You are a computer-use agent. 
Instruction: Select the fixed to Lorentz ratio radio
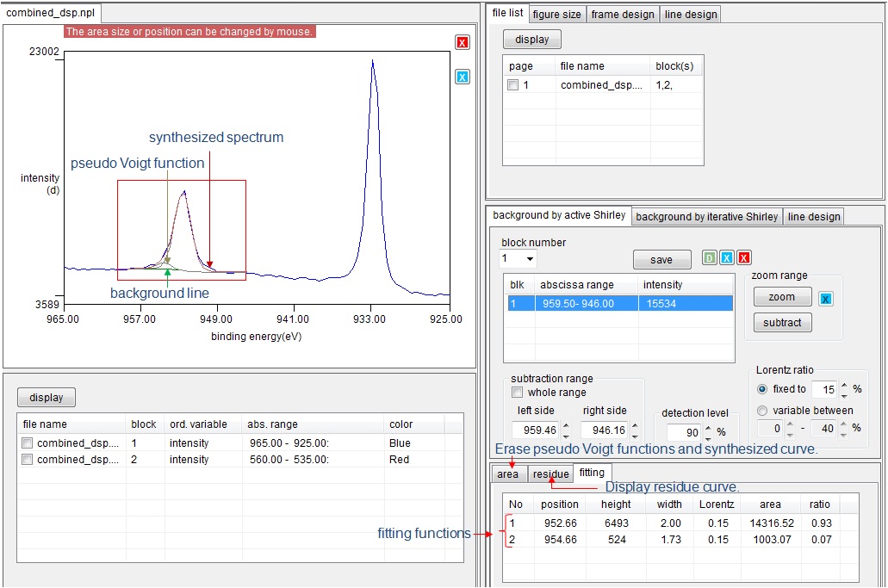click(x=762, y=389)
